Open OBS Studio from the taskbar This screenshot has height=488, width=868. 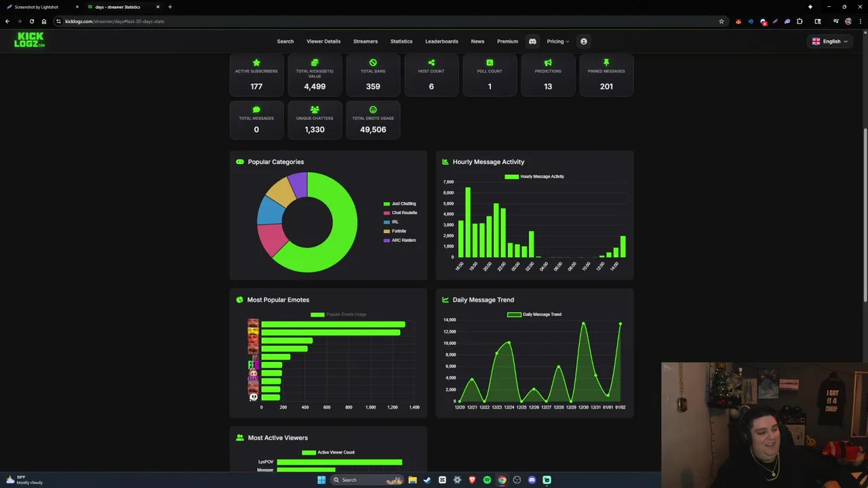coord(517,480)
